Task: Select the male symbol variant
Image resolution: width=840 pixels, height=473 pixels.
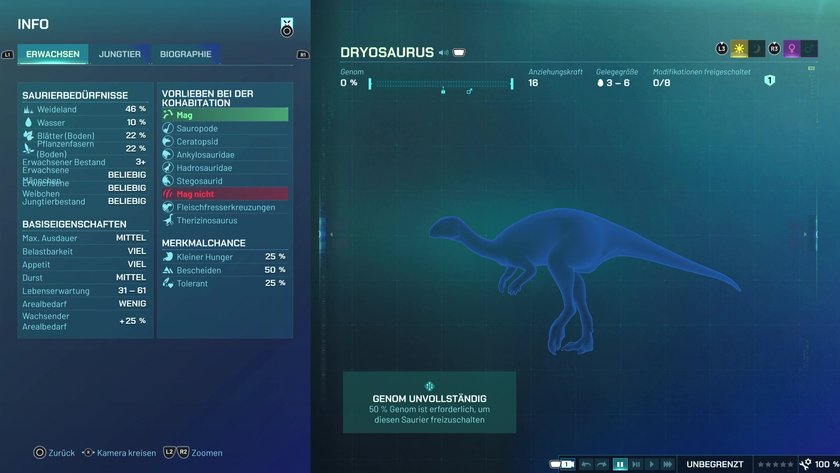Action: (809, 49)
